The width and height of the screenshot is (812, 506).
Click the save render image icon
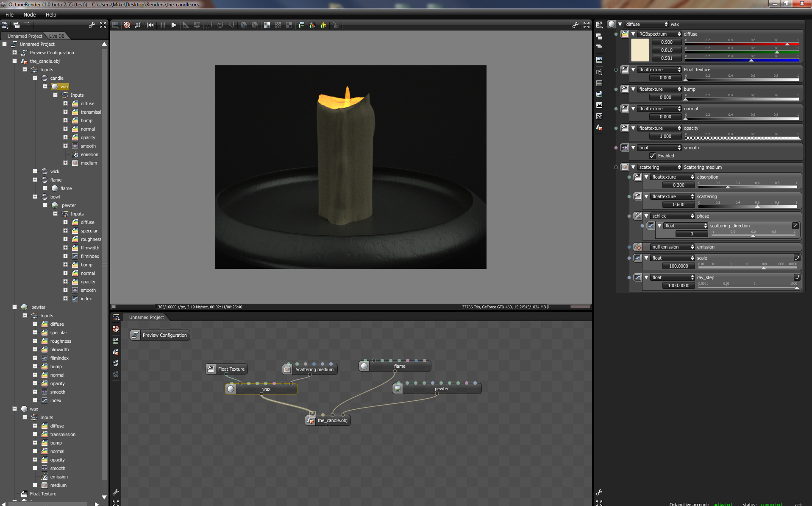pos(301,25)
